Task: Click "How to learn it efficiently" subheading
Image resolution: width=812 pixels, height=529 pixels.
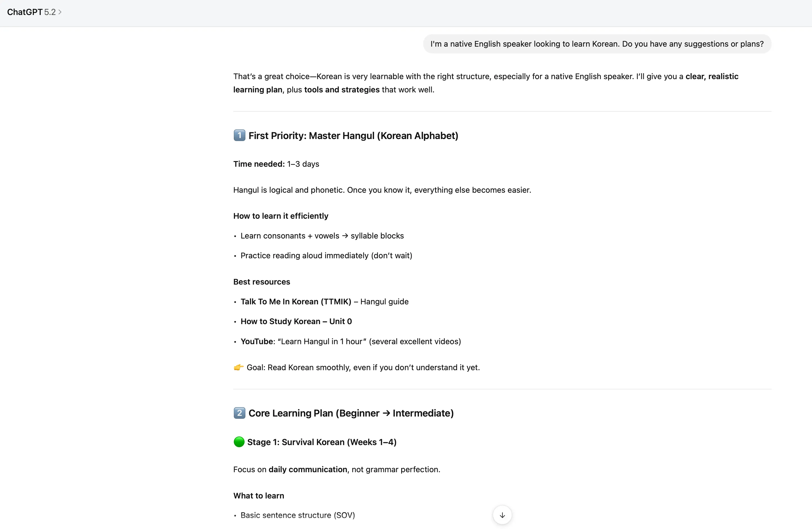Action: click(280, 216)
